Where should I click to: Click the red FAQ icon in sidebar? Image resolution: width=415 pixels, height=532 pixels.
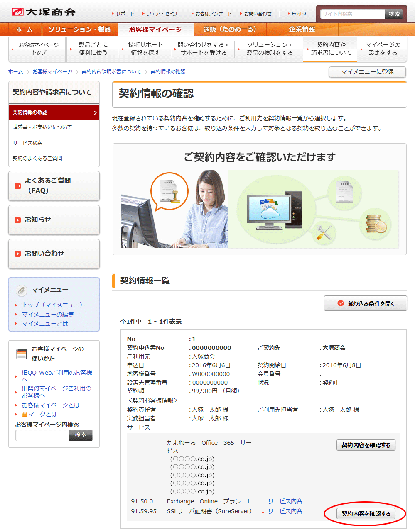[x=17, y=186]
